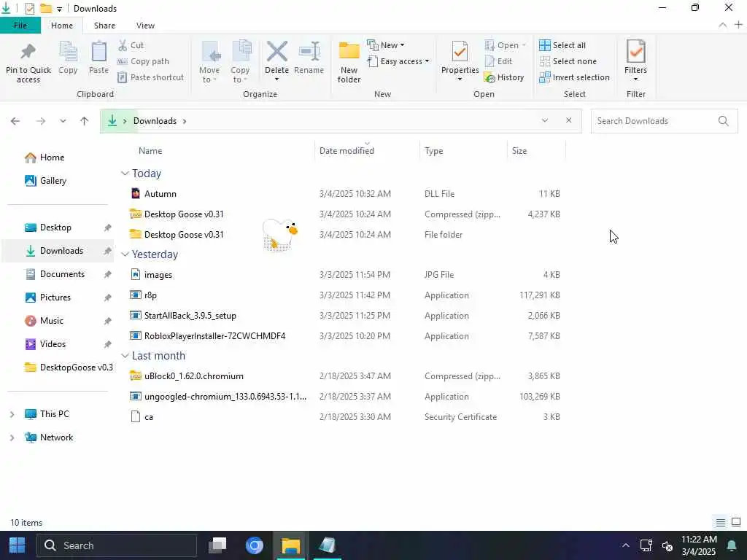Collapse the Yesterday group

(x=125, y=254)
